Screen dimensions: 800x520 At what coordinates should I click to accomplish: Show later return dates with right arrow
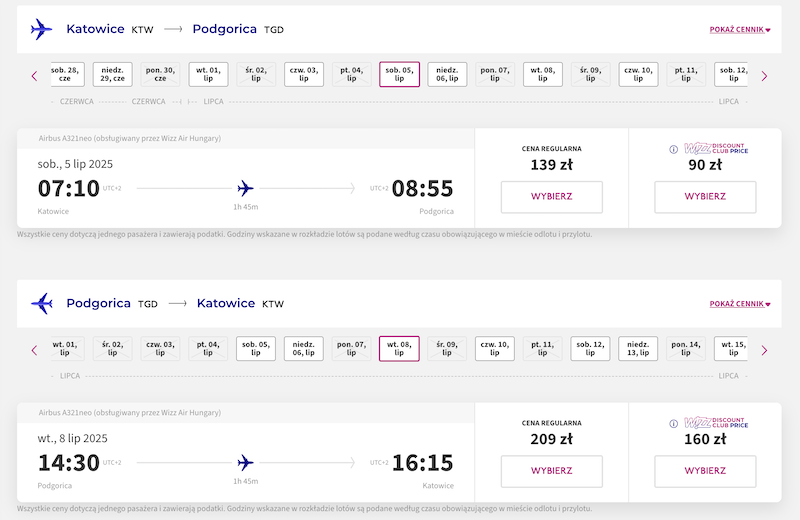pyautogui.click(x=764, y=351)
